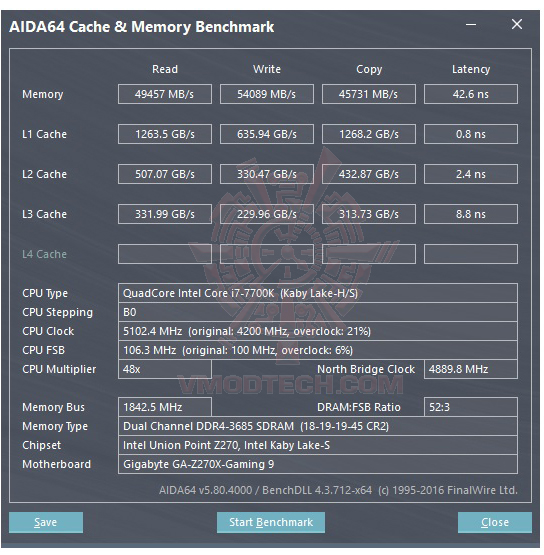Select CPU FSB value 106.3 MHz

318,350
